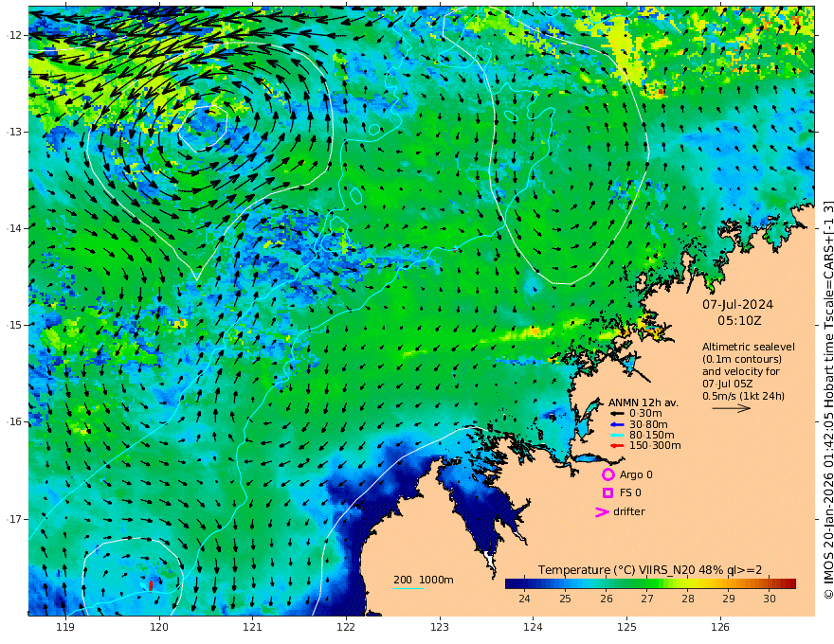834x644 pixels.
Task: Click the latitude axis label -16
Action: [13, 421]
